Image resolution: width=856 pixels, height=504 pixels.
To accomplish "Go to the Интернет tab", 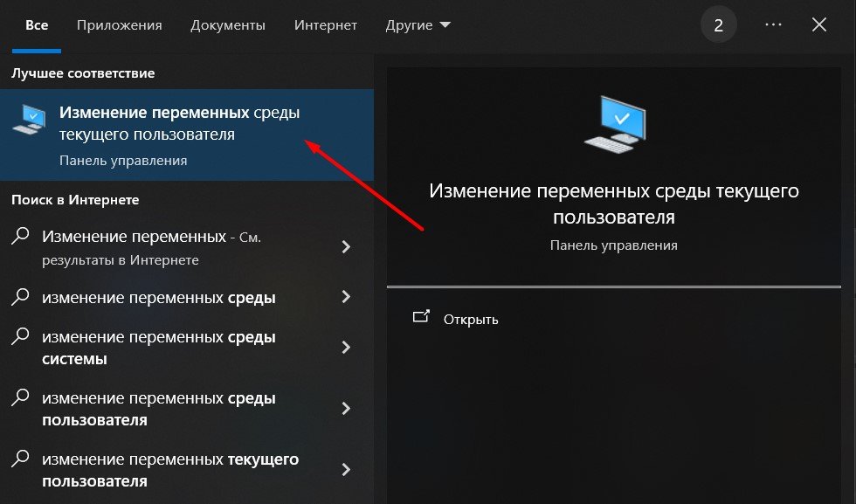I will 325,25.
